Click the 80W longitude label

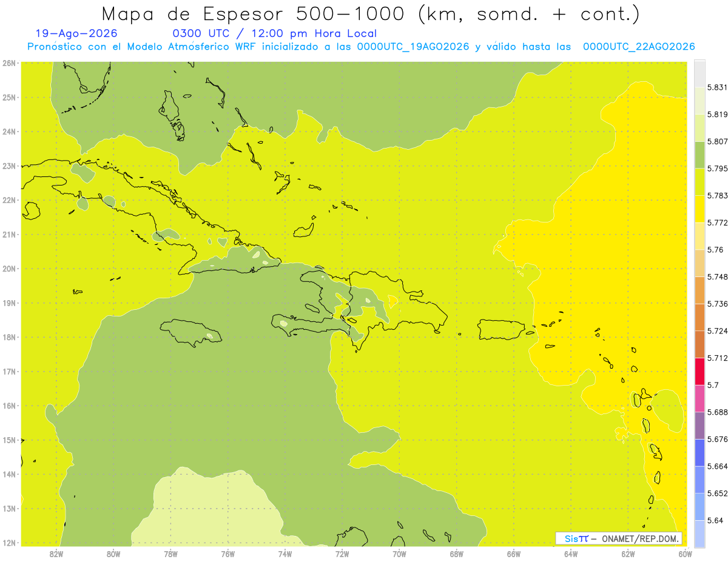point(113,554)
